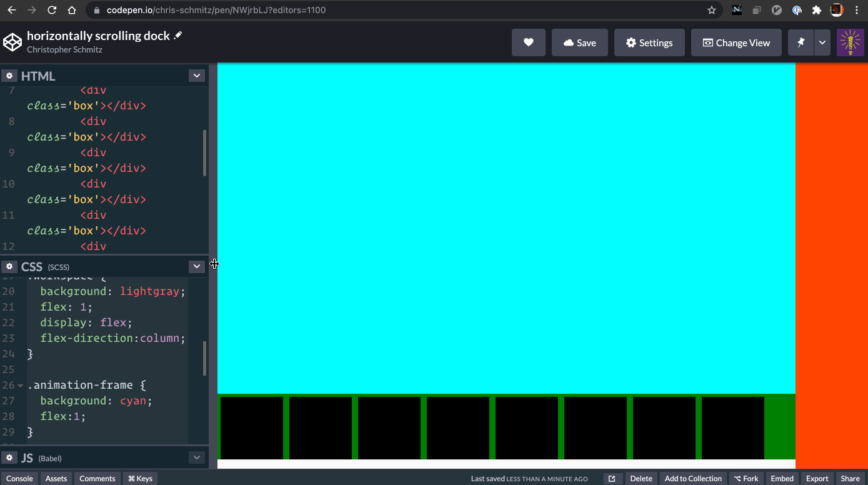This screenshot has height=485, width=868.
Task: Toggle the bookmark star in the address bar
Action: click(x=712, y=10)
